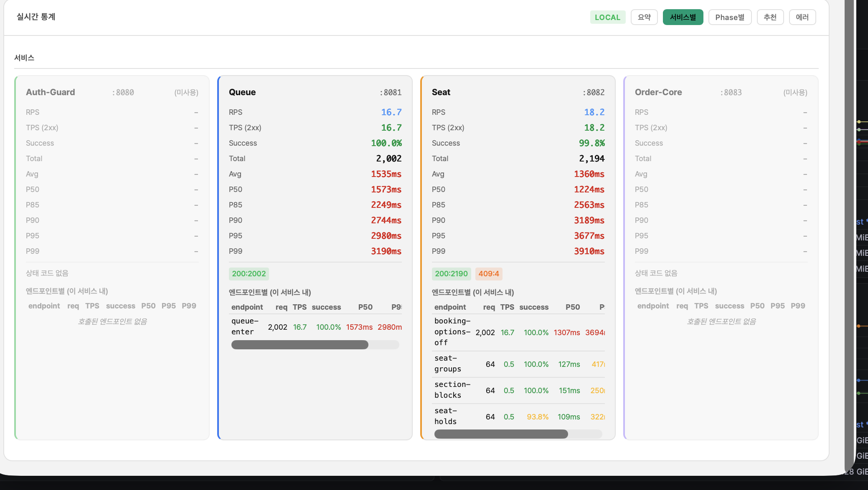Click the Order-Core service card title
The image size is (868, 490).
[658, 92]
